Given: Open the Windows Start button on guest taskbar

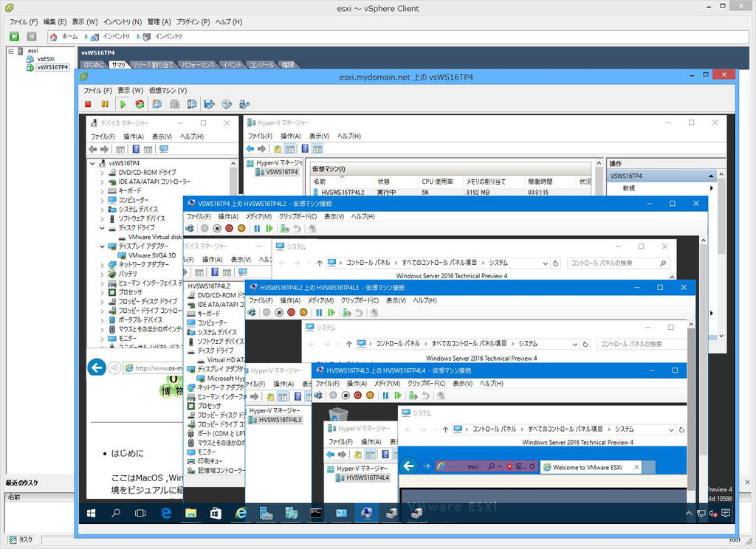Looking at the screenshot, I should (91, 514).
